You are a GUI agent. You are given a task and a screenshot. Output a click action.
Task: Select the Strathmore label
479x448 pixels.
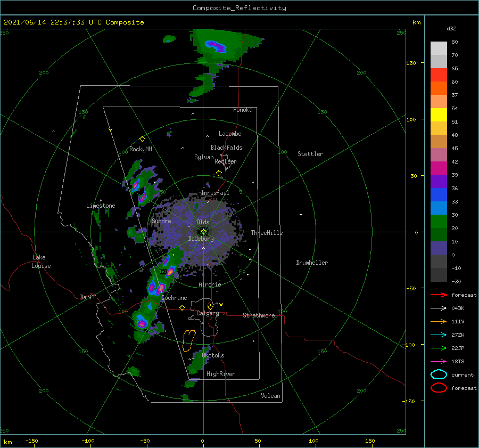coord(259,315)
